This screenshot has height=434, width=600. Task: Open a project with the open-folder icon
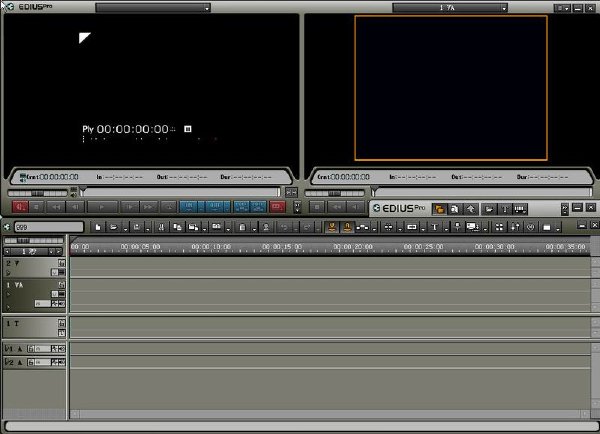114,227
